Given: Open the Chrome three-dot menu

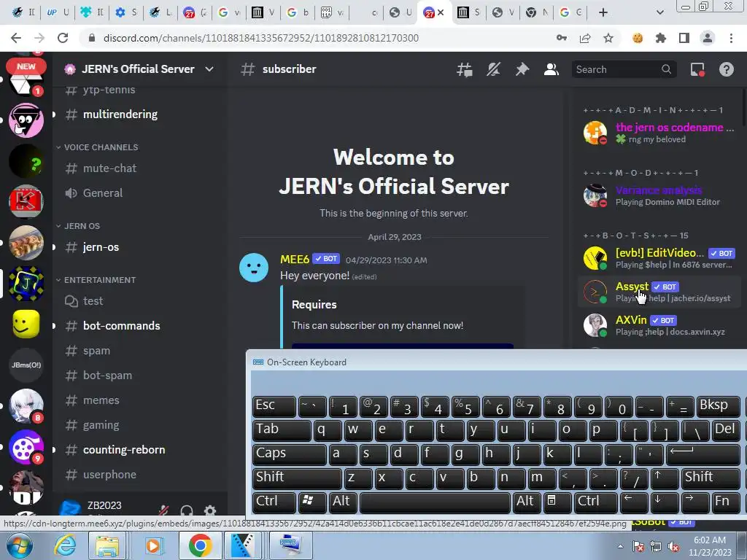Looking at the screenshot, I should pos(731,38).
